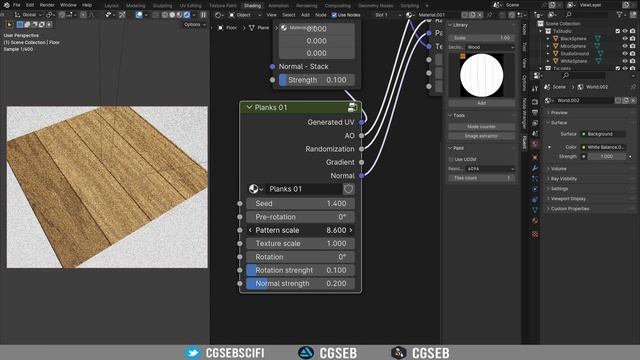Pin the node editor material
This screenshot has width=640, height=360.
pos(489,15)
